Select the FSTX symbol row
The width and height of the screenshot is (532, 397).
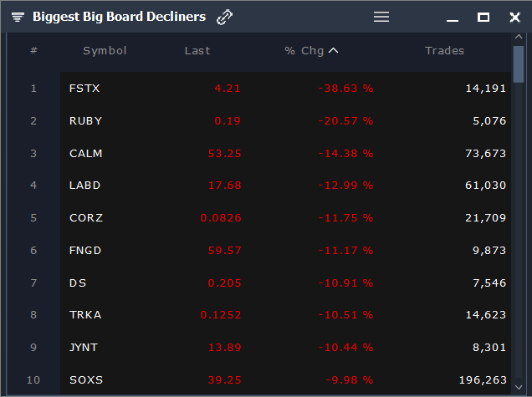[x=84, y=88]
